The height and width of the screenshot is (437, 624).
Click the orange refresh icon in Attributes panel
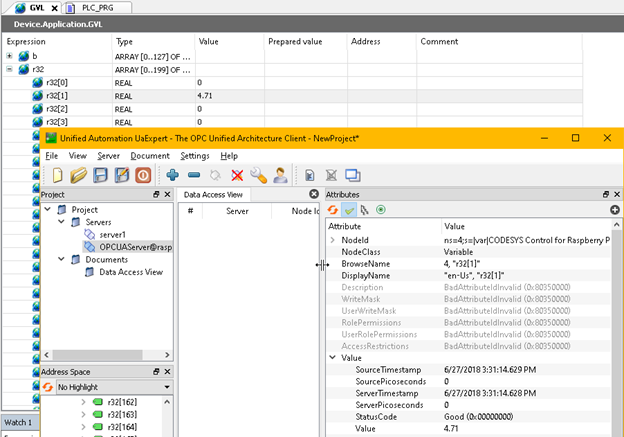point(333,210)
